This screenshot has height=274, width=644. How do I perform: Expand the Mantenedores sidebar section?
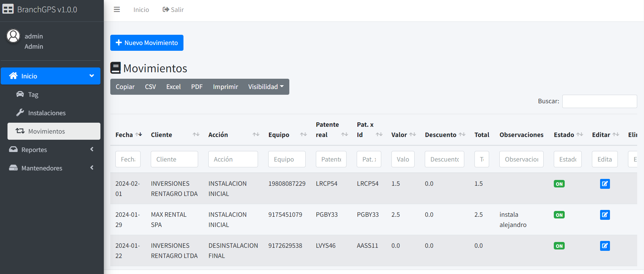pos(51,168)
